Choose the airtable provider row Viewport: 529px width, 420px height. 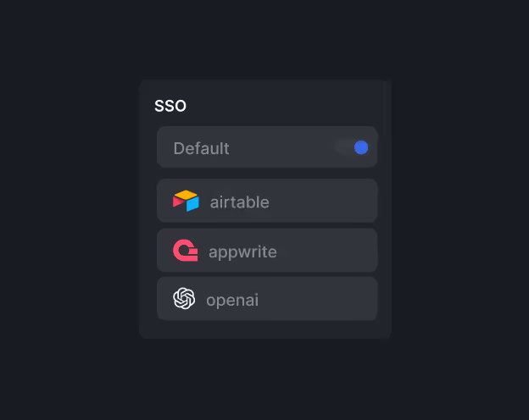(266, 202)
